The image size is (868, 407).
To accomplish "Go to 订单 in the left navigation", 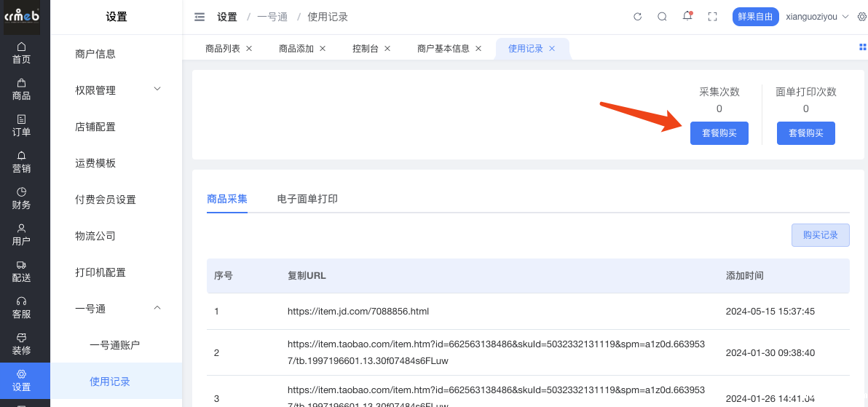I will (21, 125).
